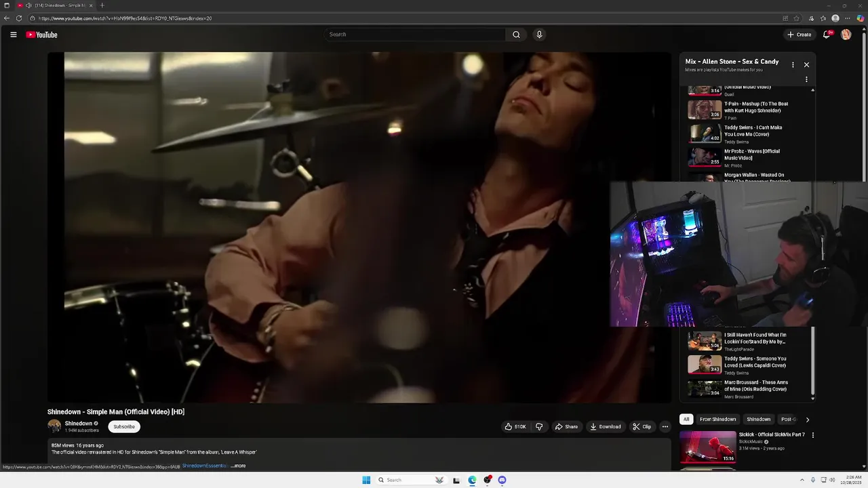Open Copilot in the browser toolbar

(861, 18)
